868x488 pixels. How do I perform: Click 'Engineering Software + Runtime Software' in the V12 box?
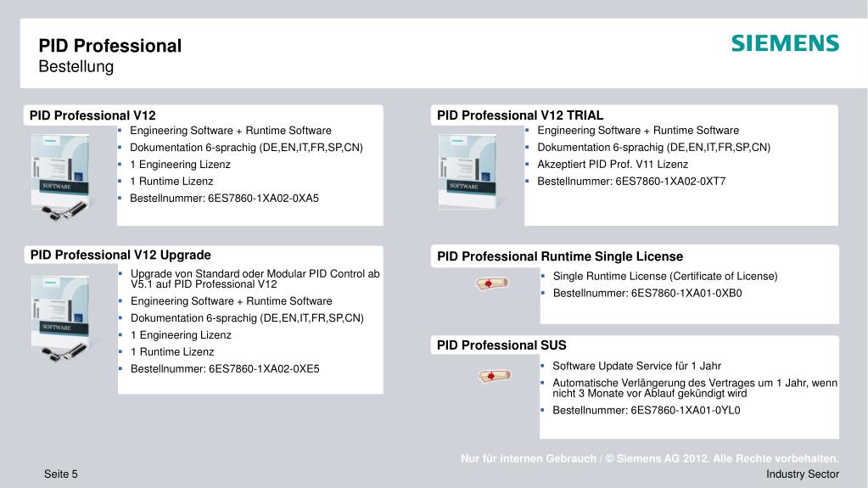pos(230,131)
